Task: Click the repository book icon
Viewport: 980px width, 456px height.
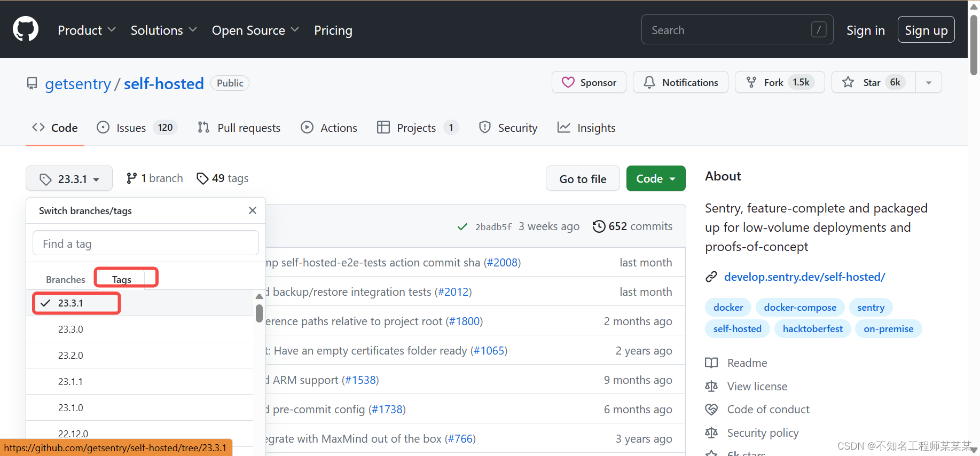Action: 32,84
